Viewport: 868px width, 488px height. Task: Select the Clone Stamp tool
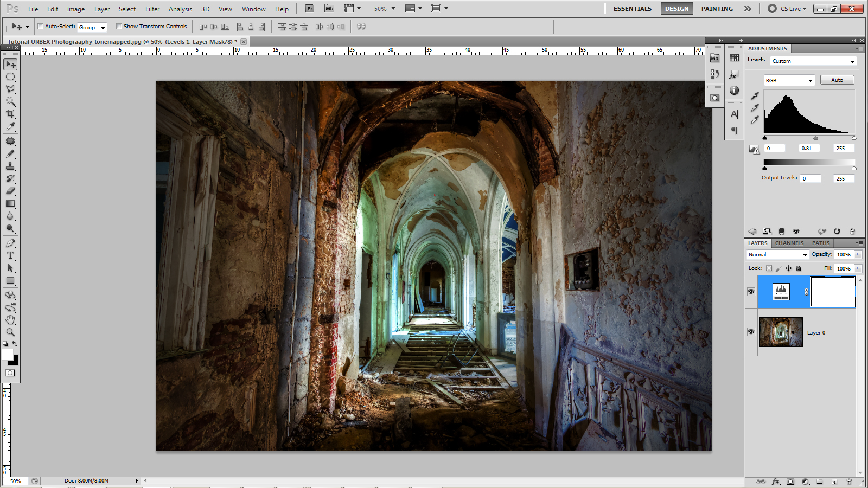click(10, 166)
